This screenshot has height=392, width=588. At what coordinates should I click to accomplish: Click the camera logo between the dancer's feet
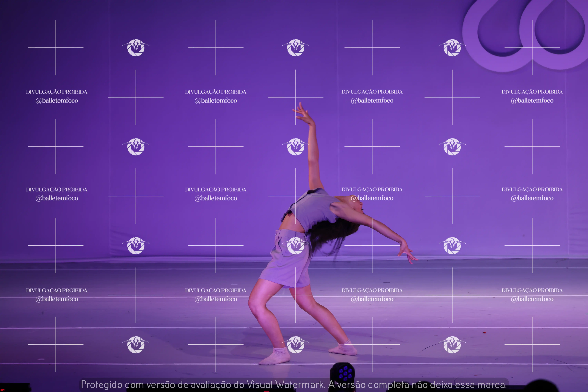coord(295,345)
